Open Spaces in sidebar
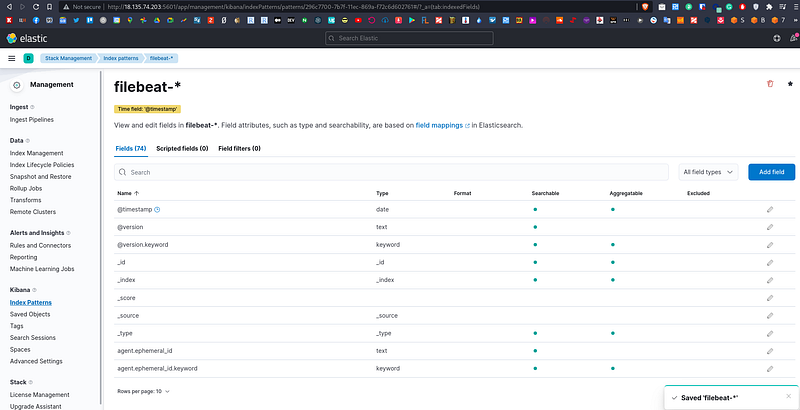The image size is (800, 410). point(20,350)
